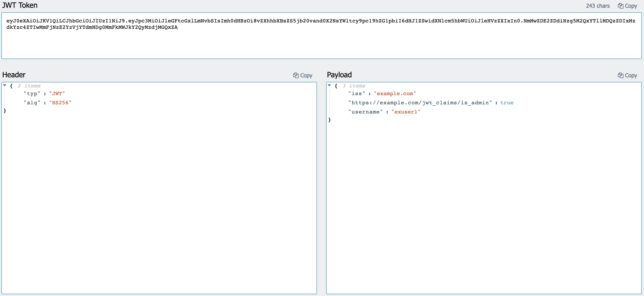Click the "example.com" issuer value
Screen dimensions: 644x296
coord(395,94)
